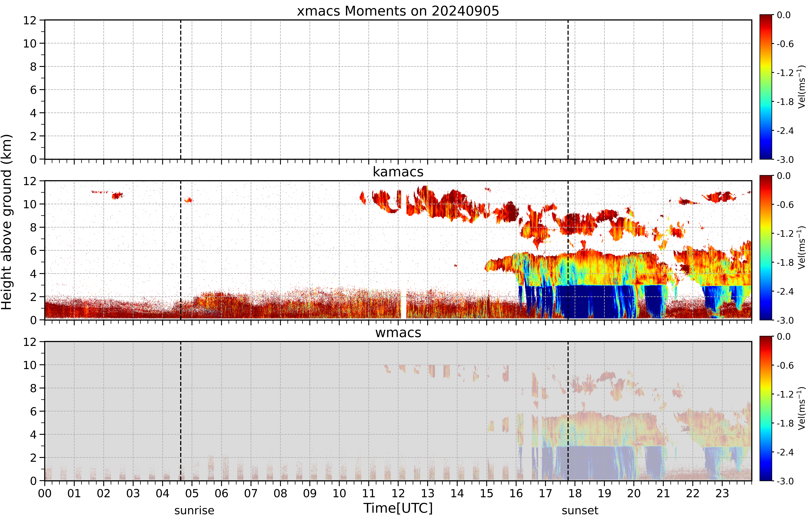Click the '23' tick on the time axis
This screenshot has width=812, height=522.
tap(722, 493)
